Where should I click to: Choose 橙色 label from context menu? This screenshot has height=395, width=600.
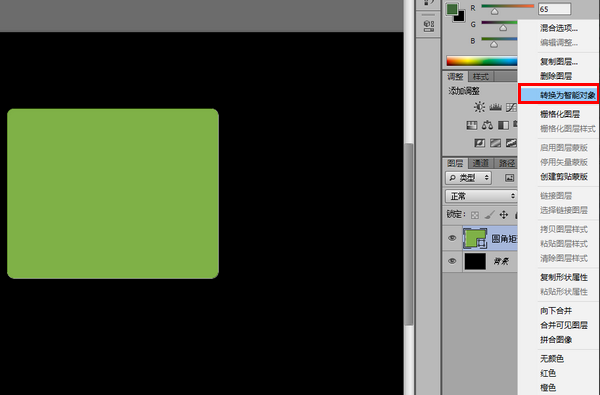tap(548, 388)
